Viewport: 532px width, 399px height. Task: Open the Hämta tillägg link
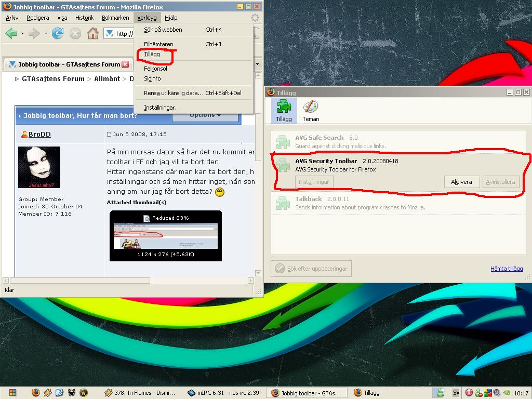pyautogui.click(x=507, y=269)
